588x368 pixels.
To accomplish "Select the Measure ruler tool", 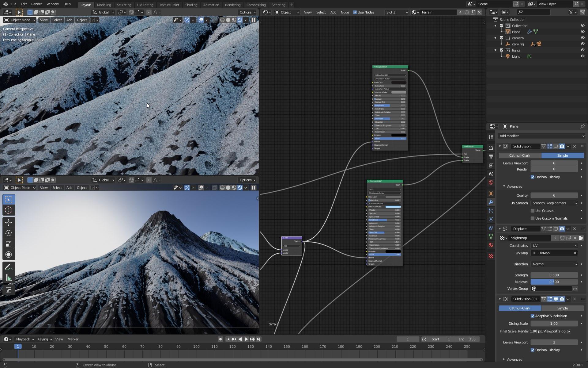I will coord(9,278).
